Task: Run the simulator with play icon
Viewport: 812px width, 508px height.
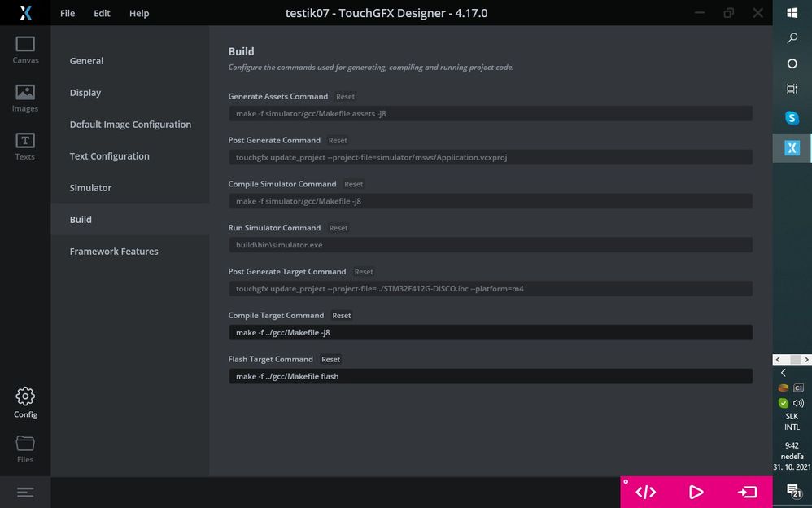Action: point(696,492)
